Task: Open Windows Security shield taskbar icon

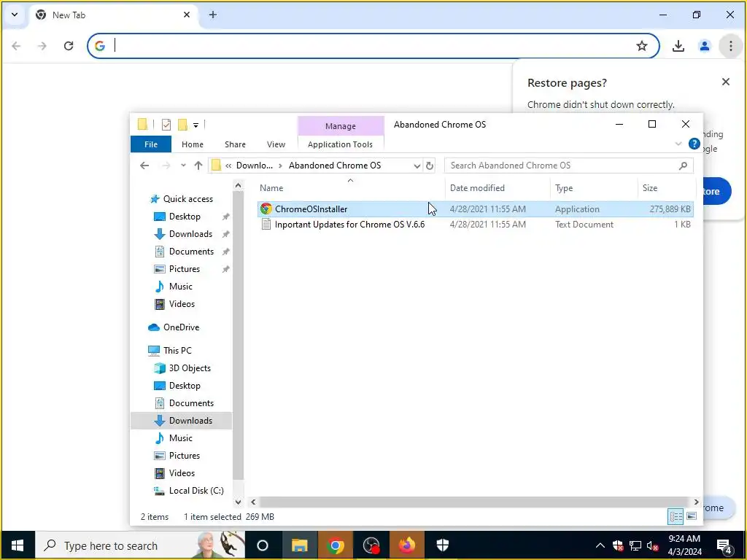Action: click(x=443, y=545)
